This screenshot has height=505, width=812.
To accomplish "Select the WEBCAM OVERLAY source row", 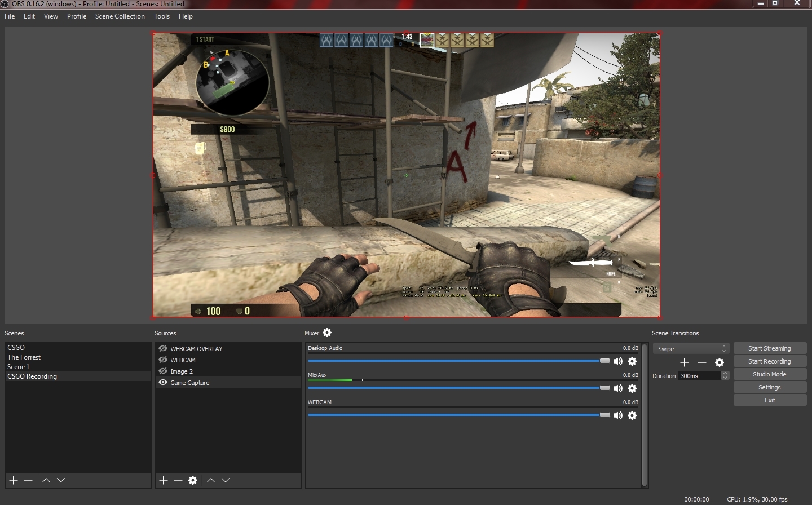I will (x=228, y=348).
